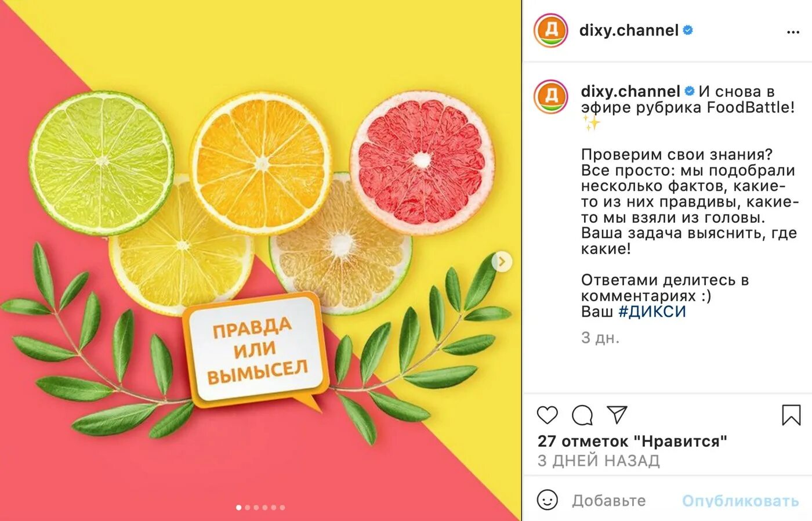
Task: Click the Опубликовать post button
Action: pos(740,501)
